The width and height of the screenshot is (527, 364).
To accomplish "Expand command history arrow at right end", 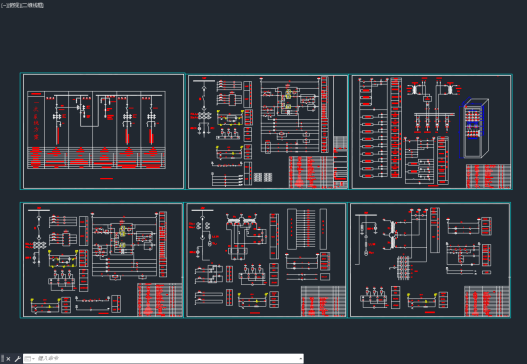I will [x=300, y=359].
